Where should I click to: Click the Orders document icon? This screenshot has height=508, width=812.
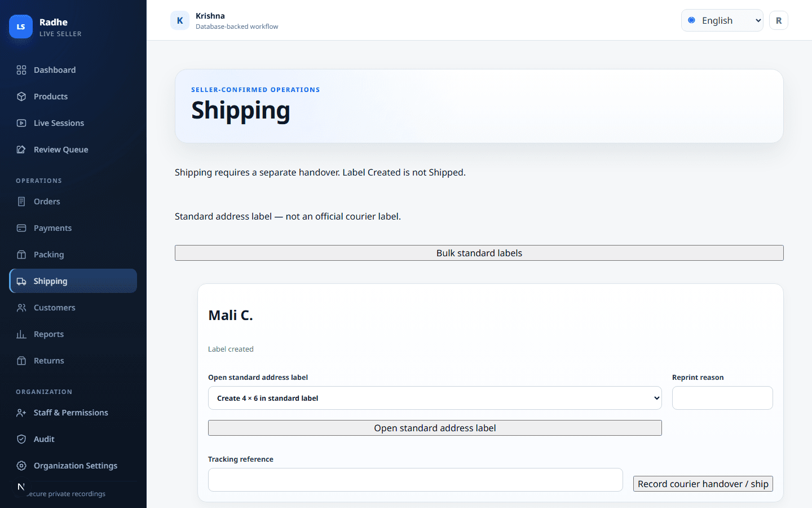(x=21, y=202)
